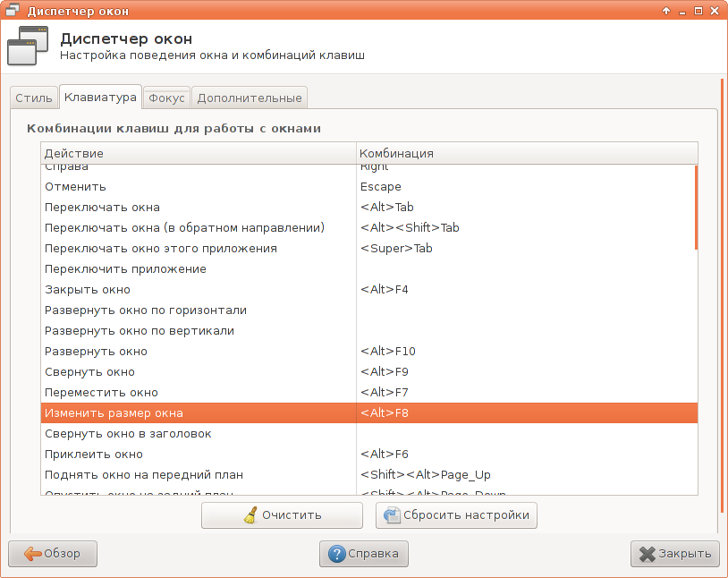Select Развернуть окно по вертикали row
Image resolution: width=728 pixels, height=578 pixels.
click(x=369, y=331)
